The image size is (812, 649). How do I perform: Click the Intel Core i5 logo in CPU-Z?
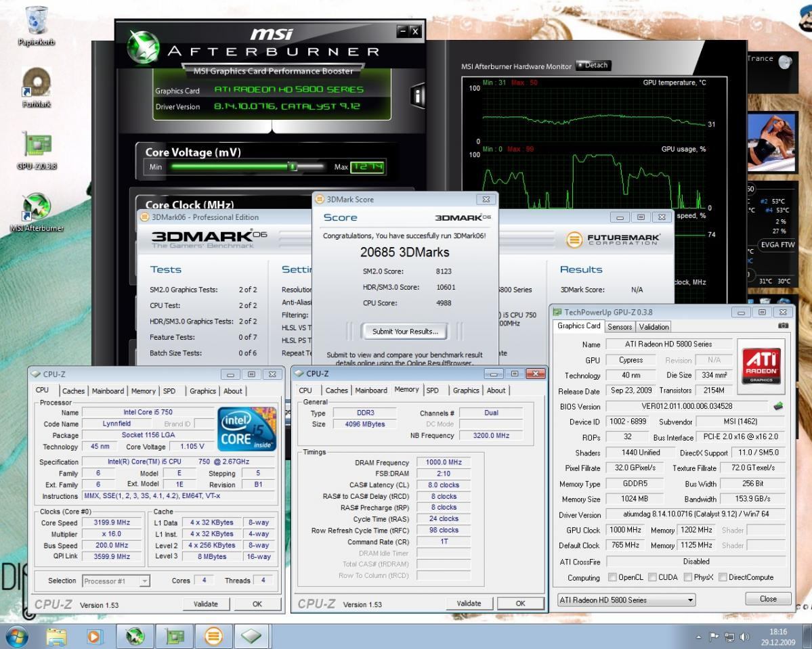pyautogui.click(x=247, y=428)
